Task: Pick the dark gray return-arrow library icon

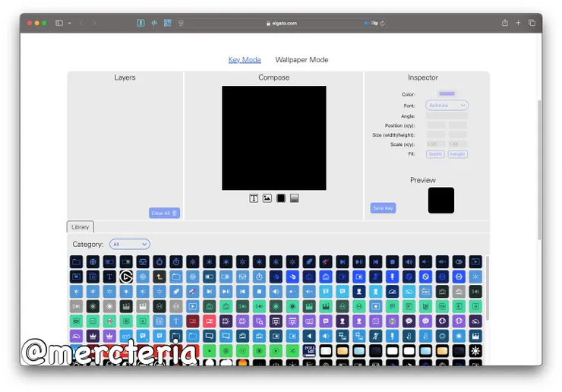Action: [x=159, y=277]
